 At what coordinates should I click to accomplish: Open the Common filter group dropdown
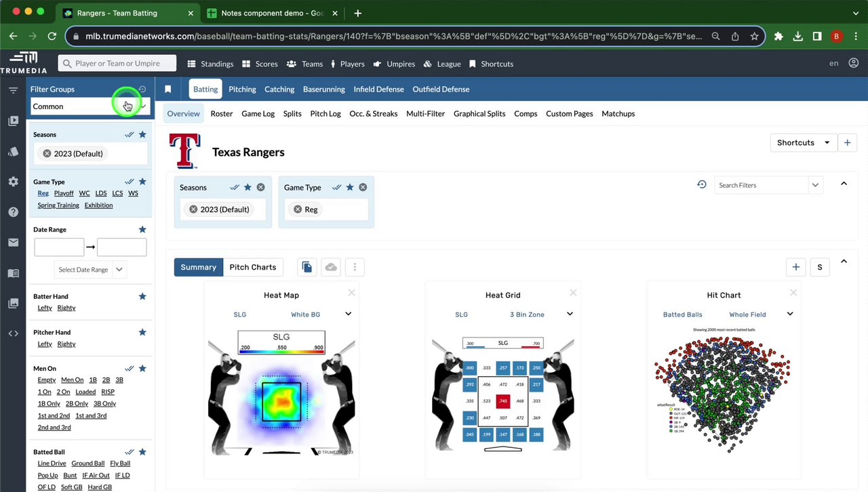coord(90,106)
